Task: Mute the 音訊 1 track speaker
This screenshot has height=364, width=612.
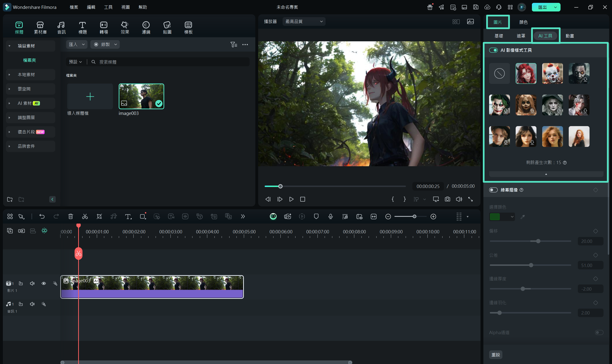Action: coord(32,304)
